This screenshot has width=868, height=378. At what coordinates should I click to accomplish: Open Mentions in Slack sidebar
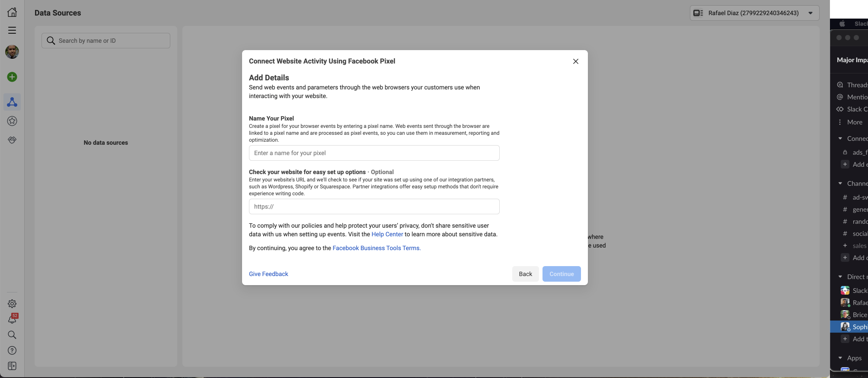(x=852, y=97)
